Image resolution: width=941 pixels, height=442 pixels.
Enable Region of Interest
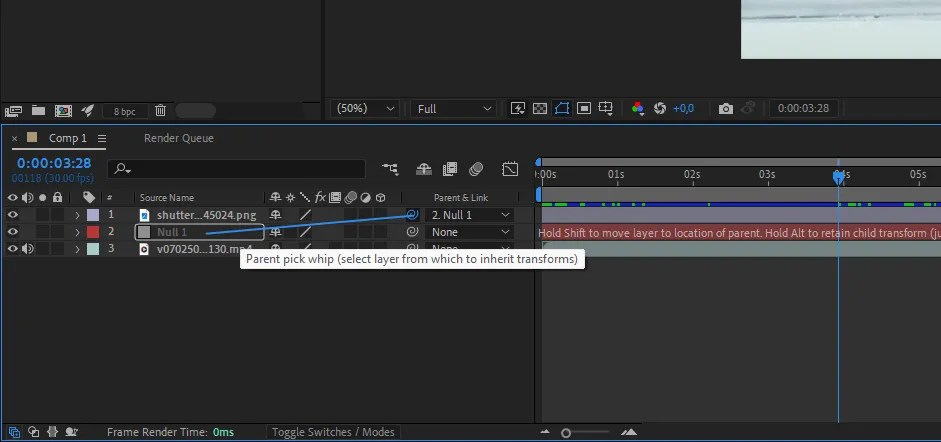coord(583,109)
